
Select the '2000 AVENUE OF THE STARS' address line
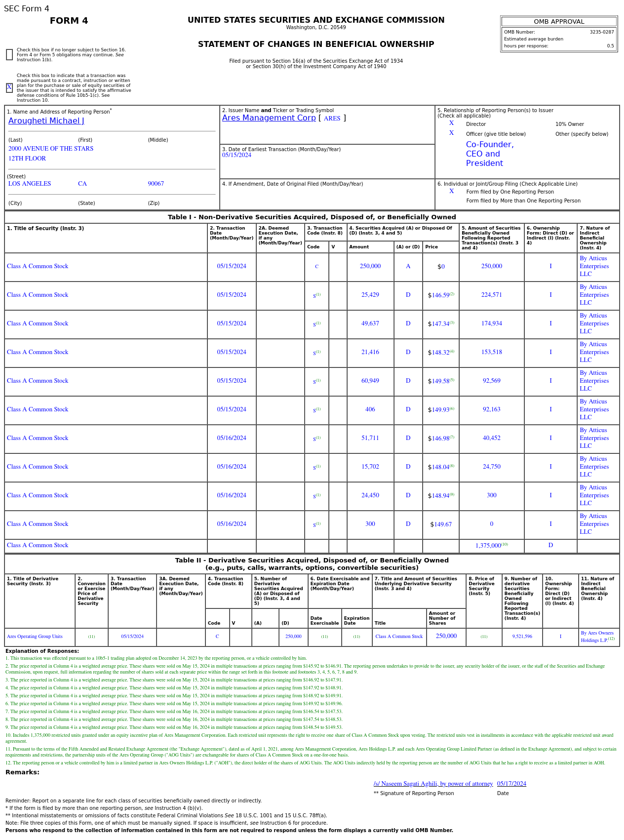coord(51,149)
